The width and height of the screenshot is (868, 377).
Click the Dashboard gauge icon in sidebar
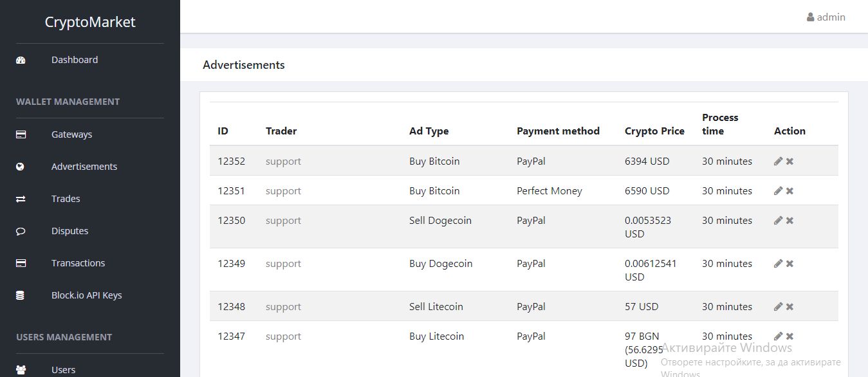click(21, 60)
